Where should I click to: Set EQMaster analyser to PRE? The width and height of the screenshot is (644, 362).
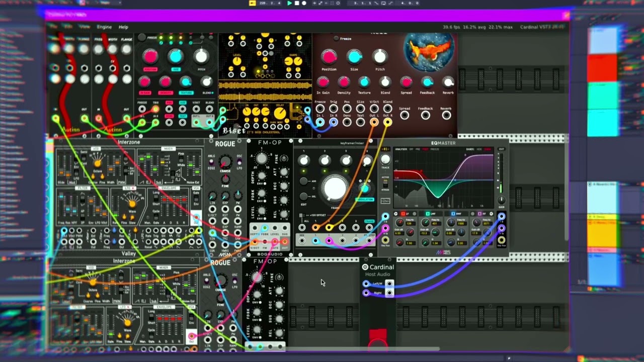[x=418, y=149]
